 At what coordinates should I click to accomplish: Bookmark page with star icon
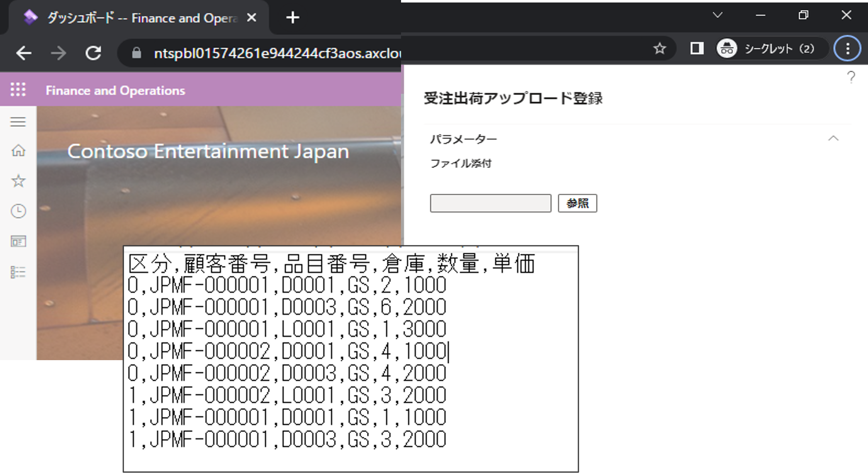(659, 49)
